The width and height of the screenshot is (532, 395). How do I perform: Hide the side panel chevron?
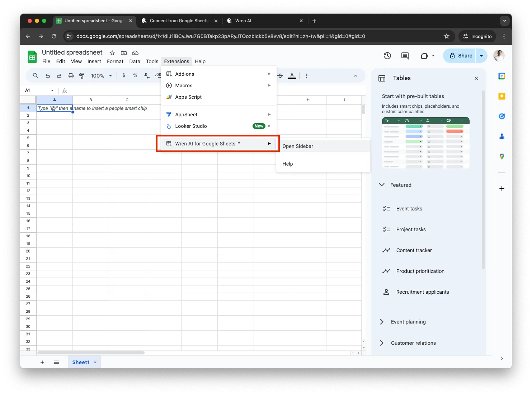pyautogui.click(x=502, y=358)
